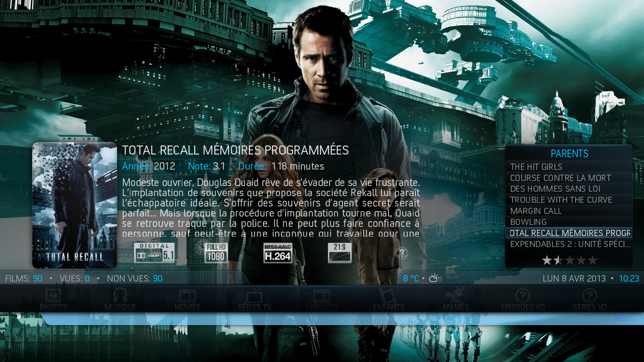This screenshot has width=644, height=362.
Task: Select BOWLING in the movie list
Action: point(569,222)
